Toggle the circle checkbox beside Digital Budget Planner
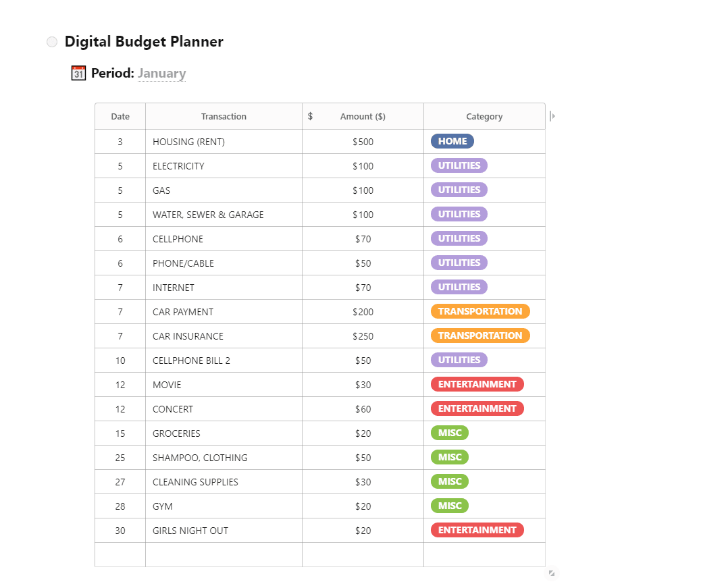This screenshot has height=588, width=728. tap(52, 42)
